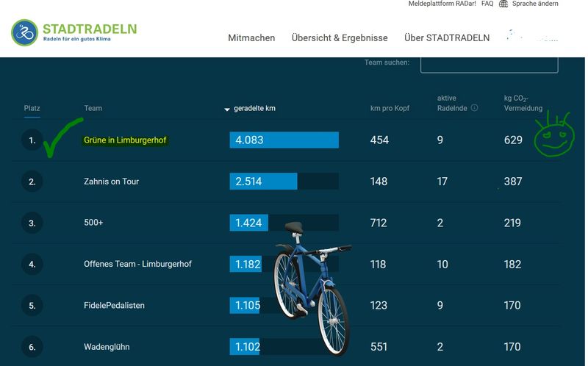Click the rank 1 circle badge
Image resolution: width=588 pixels, height=366 pixels.
coord(32,140)
